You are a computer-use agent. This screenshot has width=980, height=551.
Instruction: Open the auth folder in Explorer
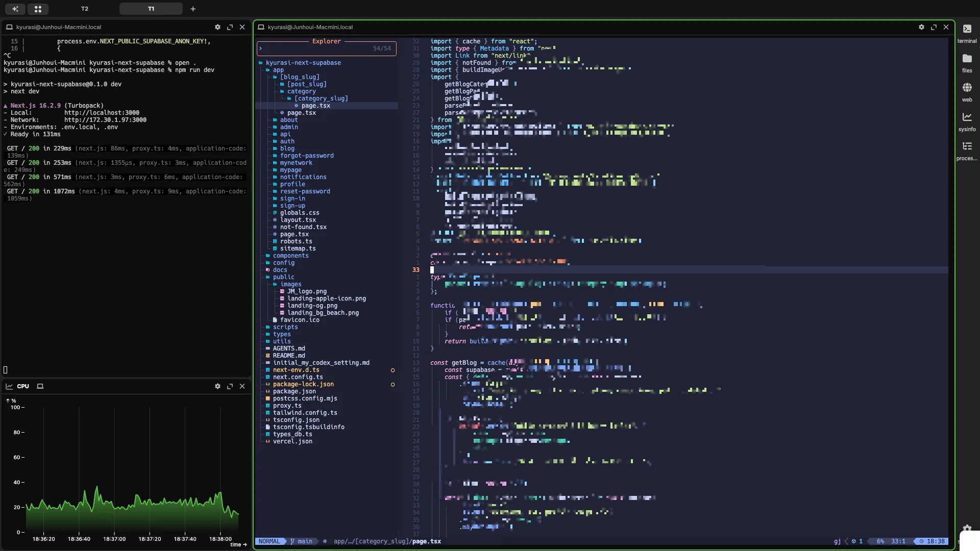[287, 141]
